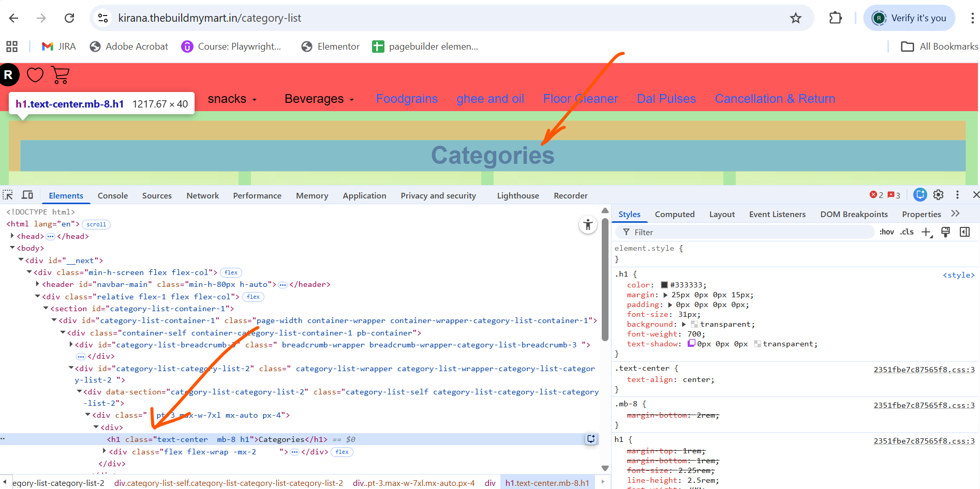Click the address bar URL
The image size is (980, 489).
[210, 18]
